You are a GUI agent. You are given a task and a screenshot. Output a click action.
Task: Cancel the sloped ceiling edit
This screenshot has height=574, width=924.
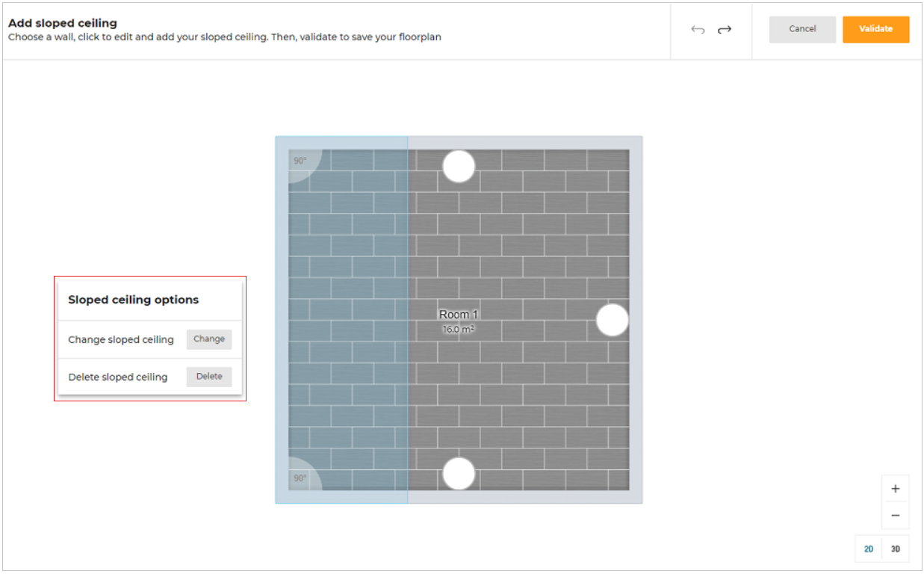802,29
